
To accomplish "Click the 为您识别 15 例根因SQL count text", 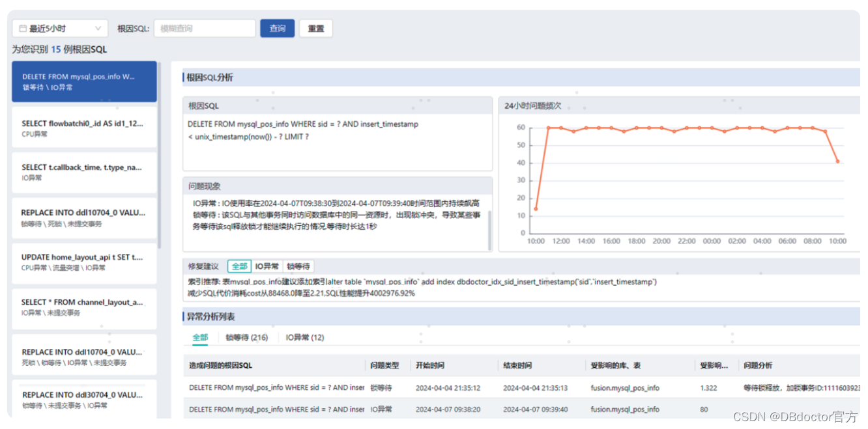I will click(x=59, y=49).
